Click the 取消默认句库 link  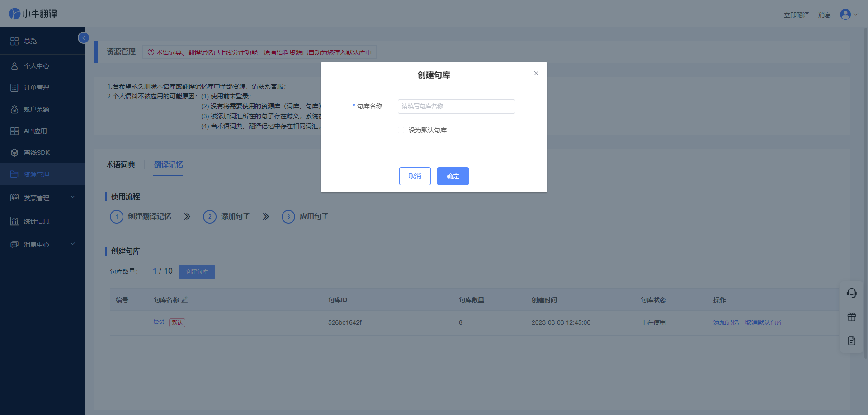(x=764, y=322)
